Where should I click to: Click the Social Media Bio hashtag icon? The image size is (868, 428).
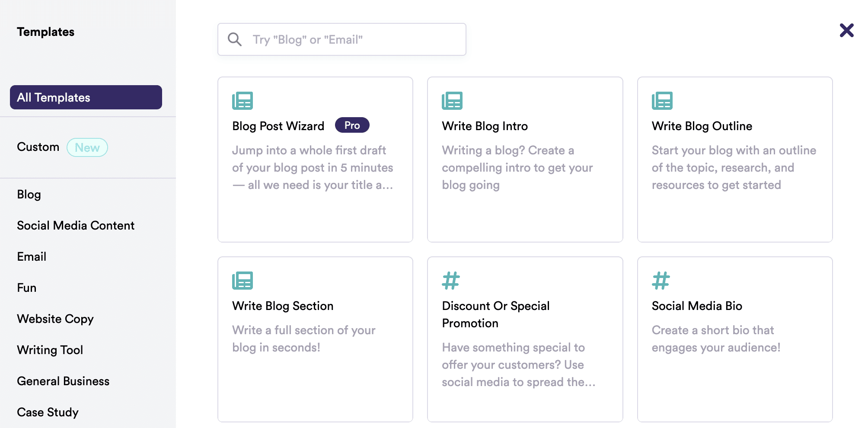[661, 281]
